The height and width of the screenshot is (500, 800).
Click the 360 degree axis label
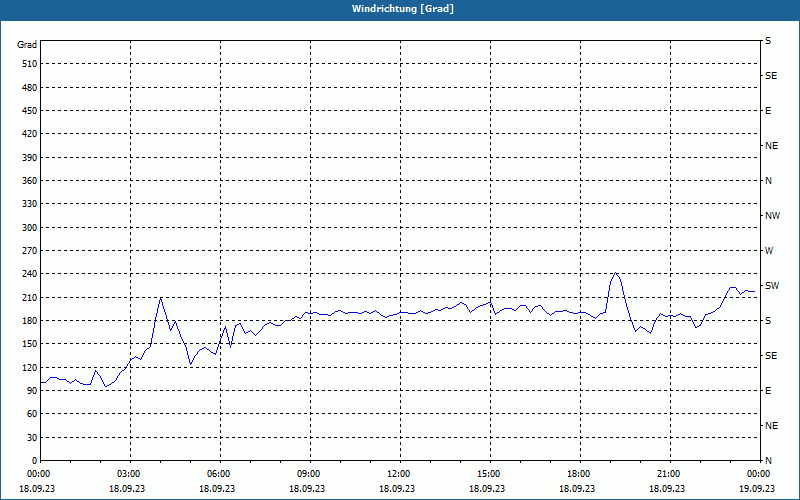coord(30,181)
